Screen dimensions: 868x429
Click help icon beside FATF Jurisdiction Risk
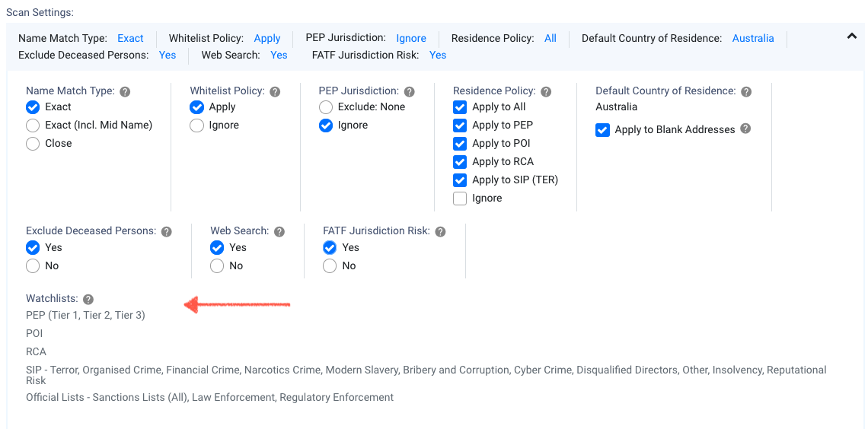(x=440, y=231)
